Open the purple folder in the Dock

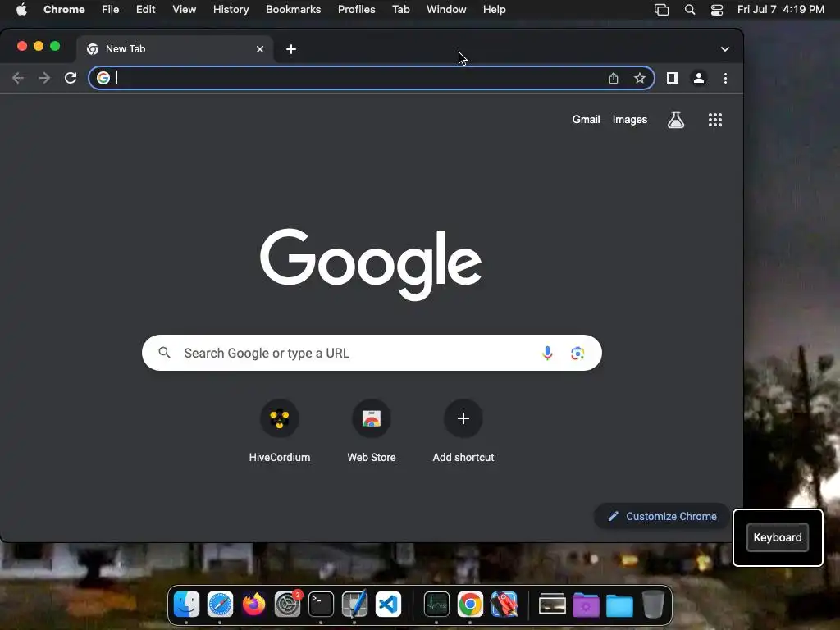(x=586, y=605)
